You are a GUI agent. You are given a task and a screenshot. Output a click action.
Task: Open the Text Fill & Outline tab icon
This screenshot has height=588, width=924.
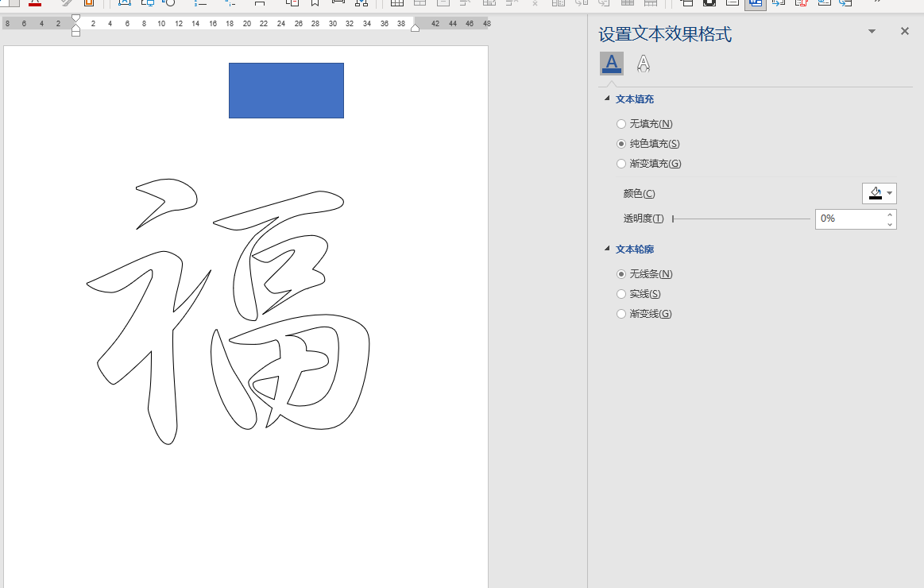pos(612,63)
